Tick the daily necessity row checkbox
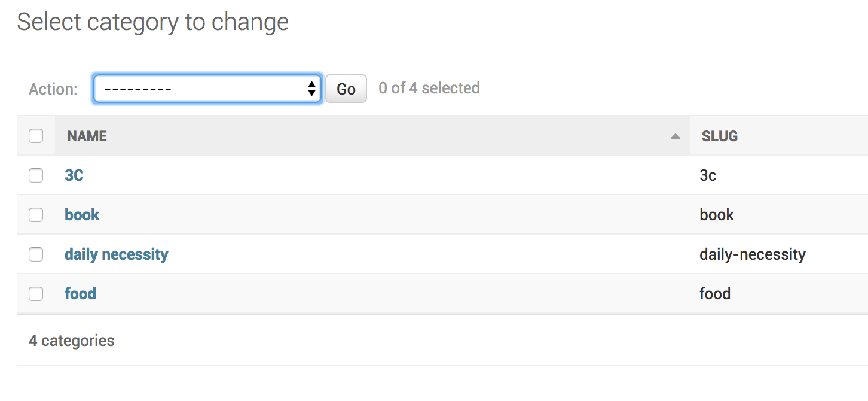 click(x=36, y=254)
